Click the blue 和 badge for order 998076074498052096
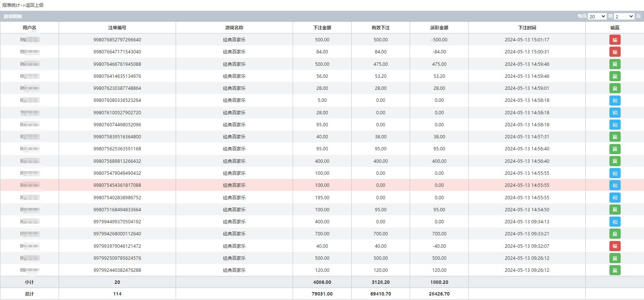Screen dimensions: 644x300 click(615, 125)
